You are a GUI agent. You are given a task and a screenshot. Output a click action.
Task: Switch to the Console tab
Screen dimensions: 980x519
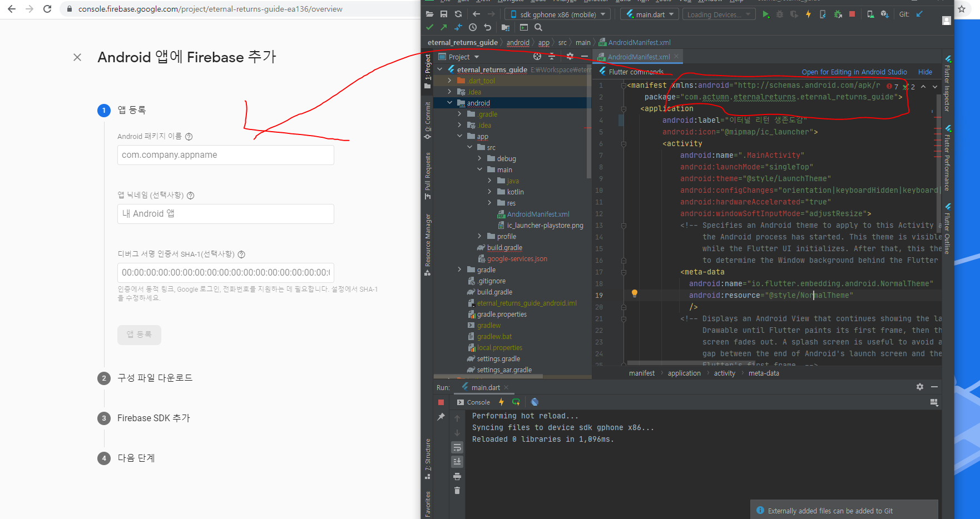click(x=473, y=402)
